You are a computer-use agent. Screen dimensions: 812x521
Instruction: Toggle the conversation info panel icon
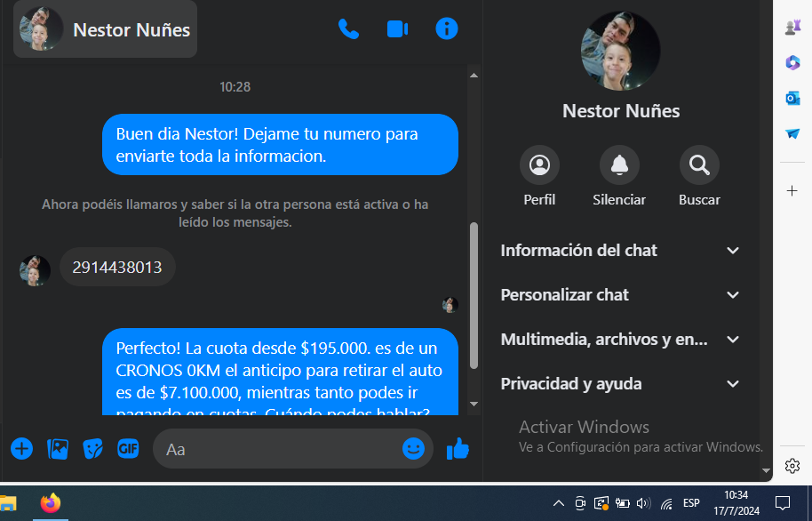pos(446,28)
